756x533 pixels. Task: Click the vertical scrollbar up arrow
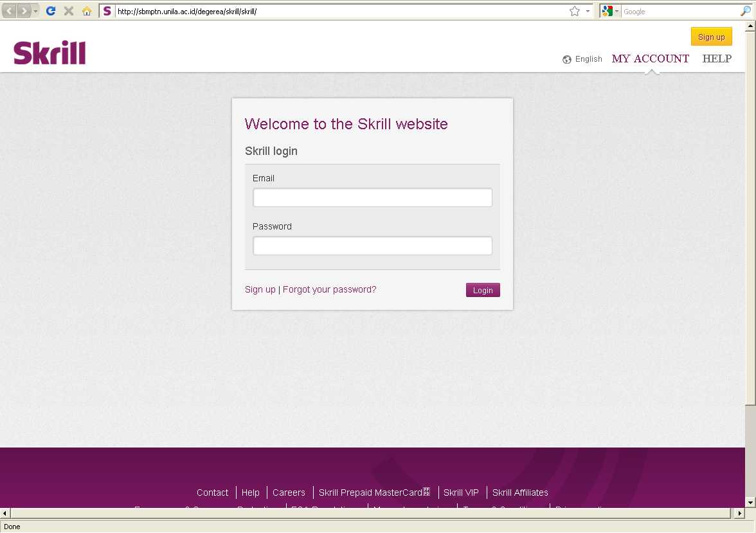[x=750, y=26]
